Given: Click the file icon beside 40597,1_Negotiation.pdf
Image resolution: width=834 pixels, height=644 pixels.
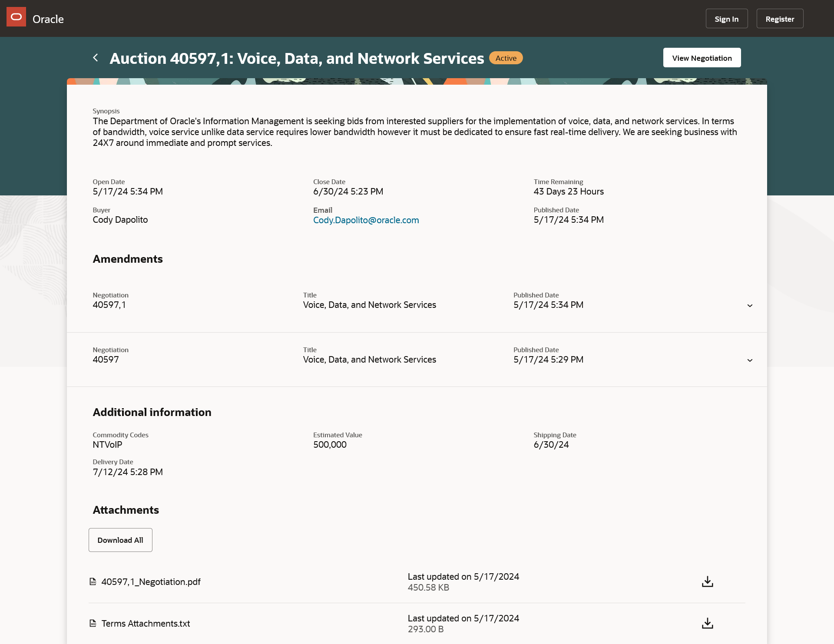Looking at the screenshot, I should (93, 581).
